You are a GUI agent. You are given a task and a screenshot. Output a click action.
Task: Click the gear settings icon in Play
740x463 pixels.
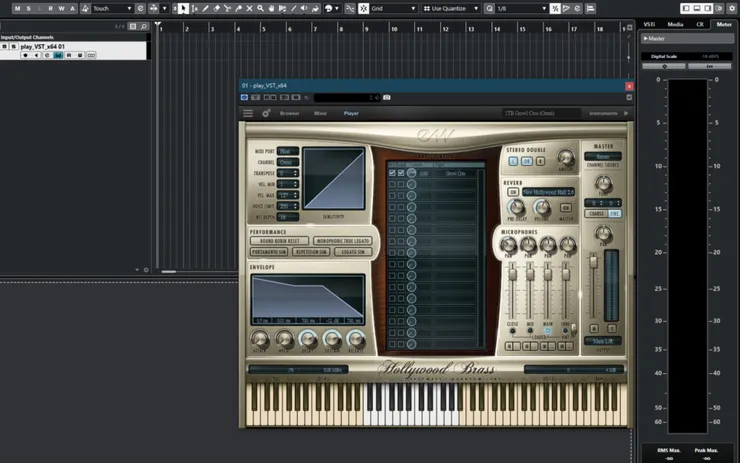tap(266, 113)
